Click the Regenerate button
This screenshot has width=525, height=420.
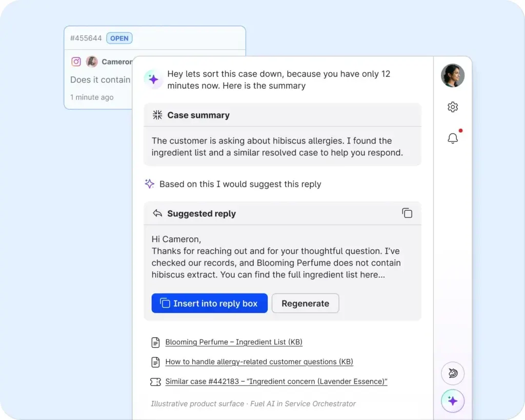click(x=306, y=303)
